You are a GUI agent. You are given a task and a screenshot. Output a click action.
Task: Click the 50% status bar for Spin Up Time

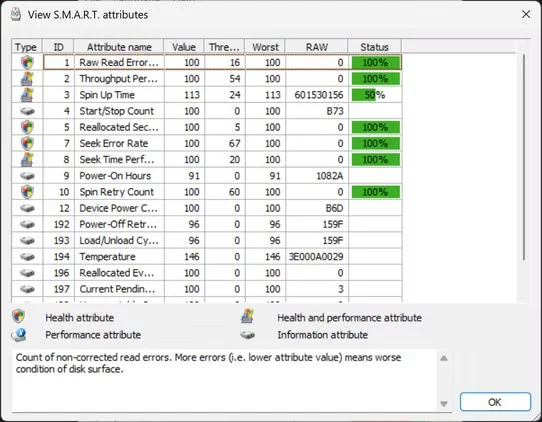[376, 95]
